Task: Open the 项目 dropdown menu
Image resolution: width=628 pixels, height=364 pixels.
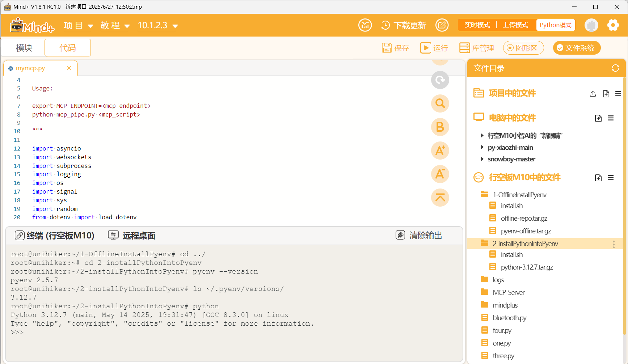Action: point(78,25)
